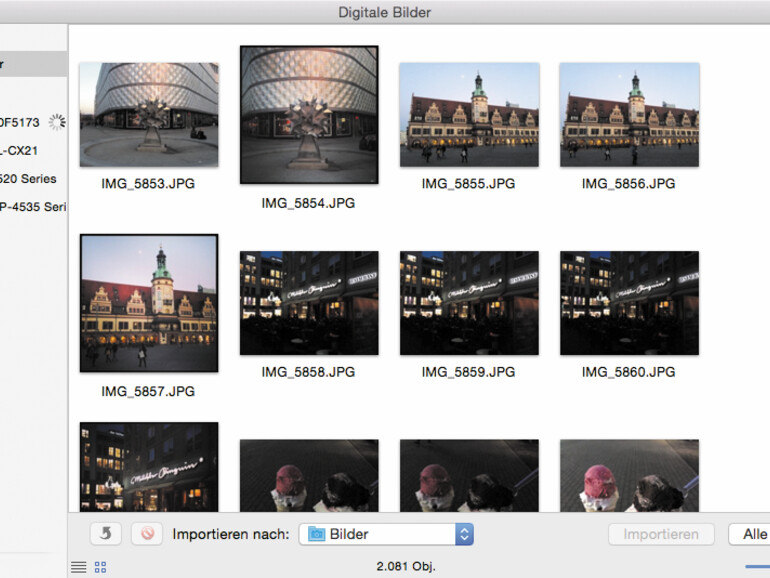Click the highlighted selected sidebar row

[33, 64]
